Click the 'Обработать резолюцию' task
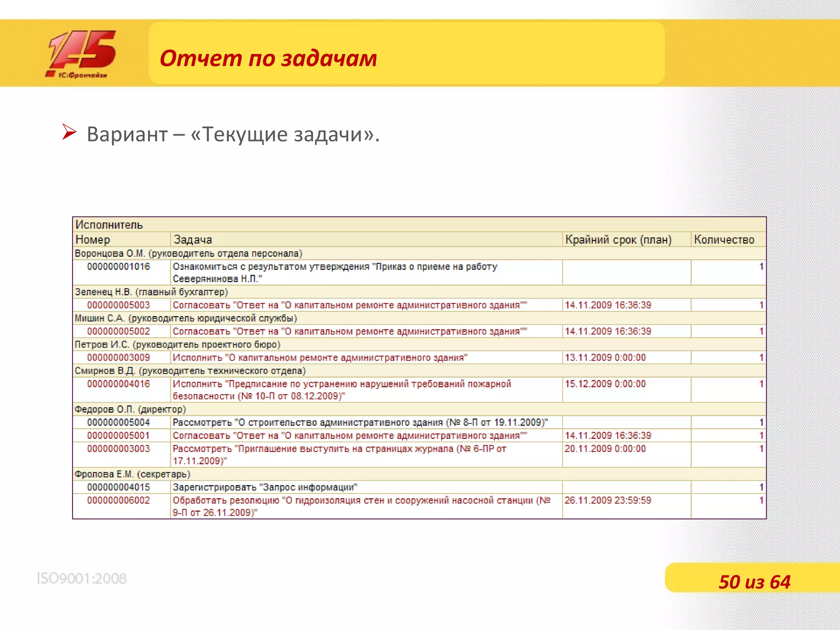Image resolution: width=840 pixels, height=630 pixels. [361, 507]
